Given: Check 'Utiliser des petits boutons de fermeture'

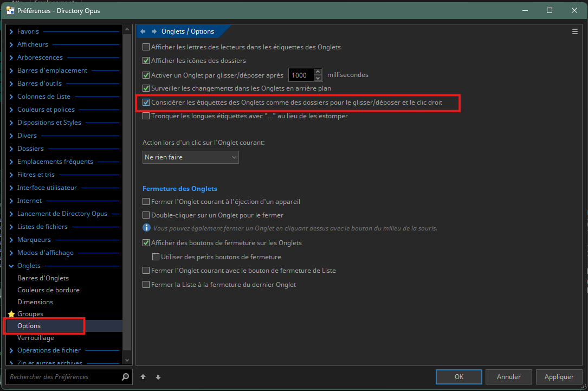Looking at the screenshot, I should coord(156,257).
